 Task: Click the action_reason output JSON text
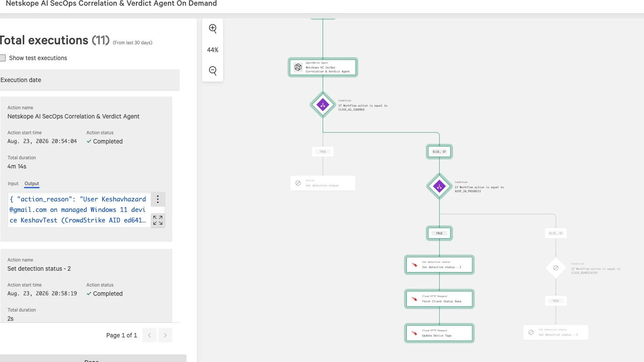tap(78, 210)
